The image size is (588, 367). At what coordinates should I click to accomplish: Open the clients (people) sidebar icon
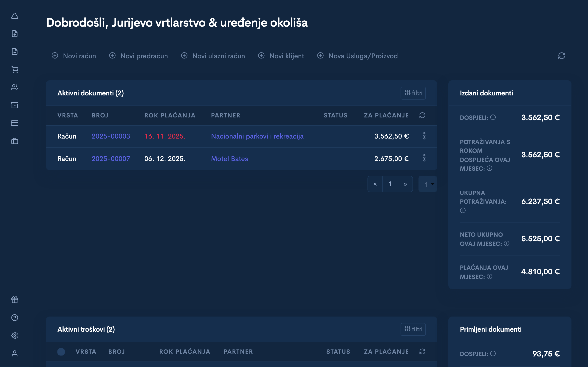coord(15,87)
